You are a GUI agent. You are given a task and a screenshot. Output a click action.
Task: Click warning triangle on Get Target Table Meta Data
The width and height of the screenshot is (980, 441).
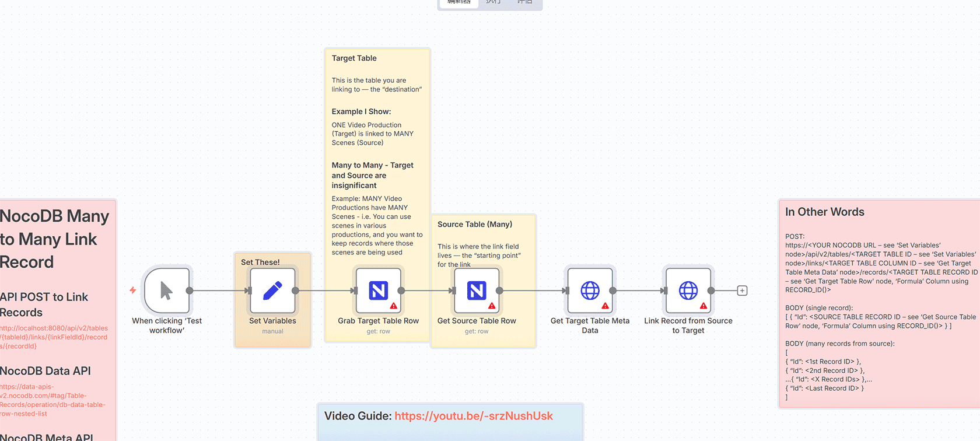click(x=605, y=306)
